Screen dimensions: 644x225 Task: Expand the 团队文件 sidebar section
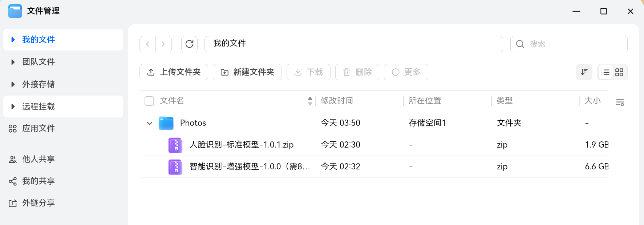[13, 62]
